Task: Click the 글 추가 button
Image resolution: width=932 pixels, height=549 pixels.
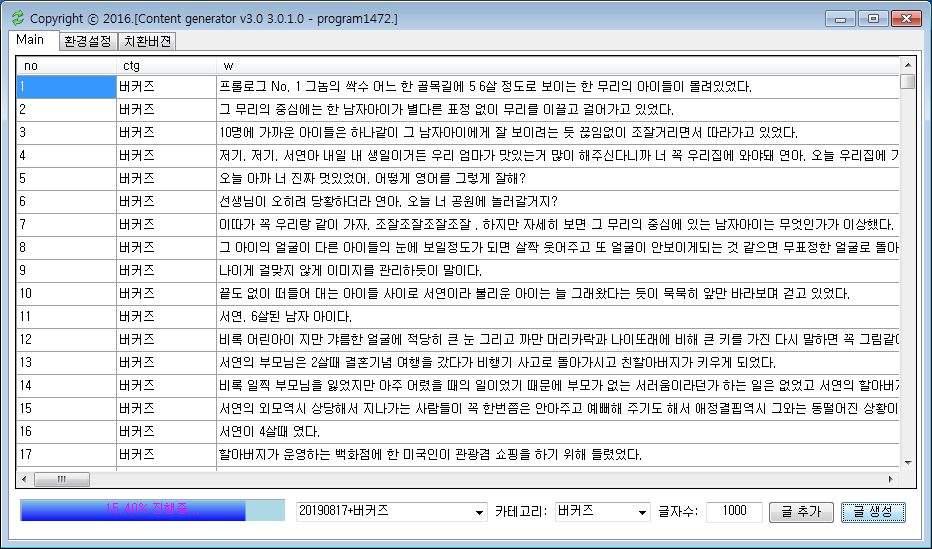Action: tap(801, 511)
